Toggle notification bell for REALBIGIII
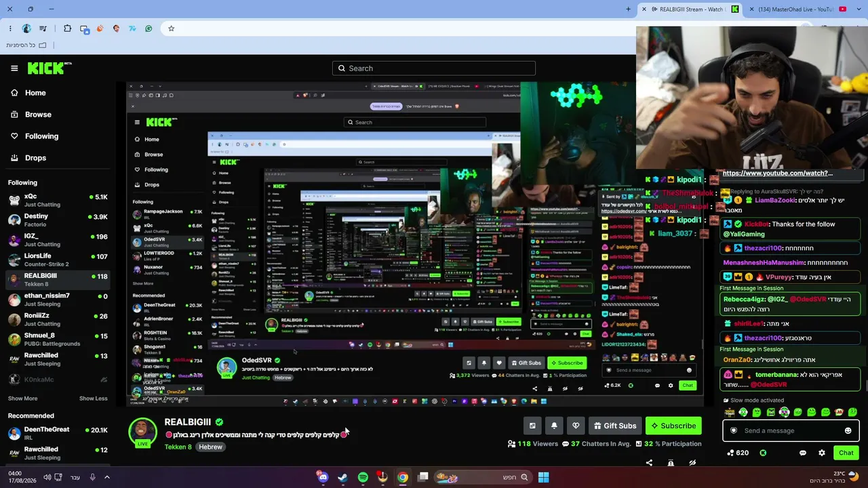 [x=554, y=426]
